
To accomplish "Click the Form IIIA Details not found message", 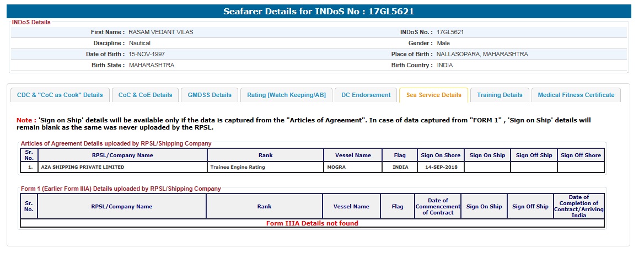I will (x=312, y=223).
